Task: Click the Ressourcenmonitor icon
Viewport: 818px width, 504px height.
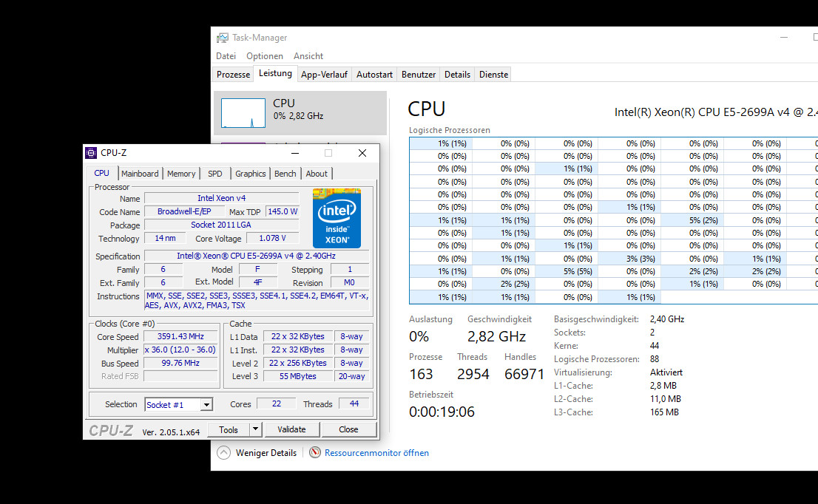Action: (x=314, y=452)
